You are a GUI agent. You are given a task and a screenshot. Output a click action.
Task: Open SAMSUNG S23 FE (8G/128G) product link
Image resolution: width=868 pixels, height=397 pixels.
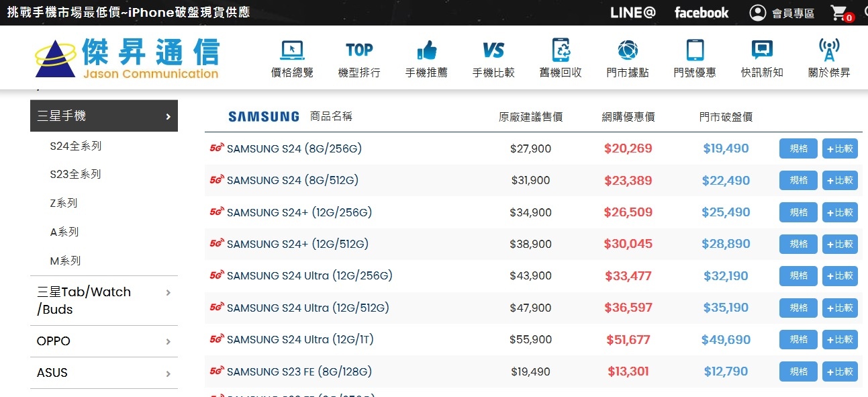(299, 371)
